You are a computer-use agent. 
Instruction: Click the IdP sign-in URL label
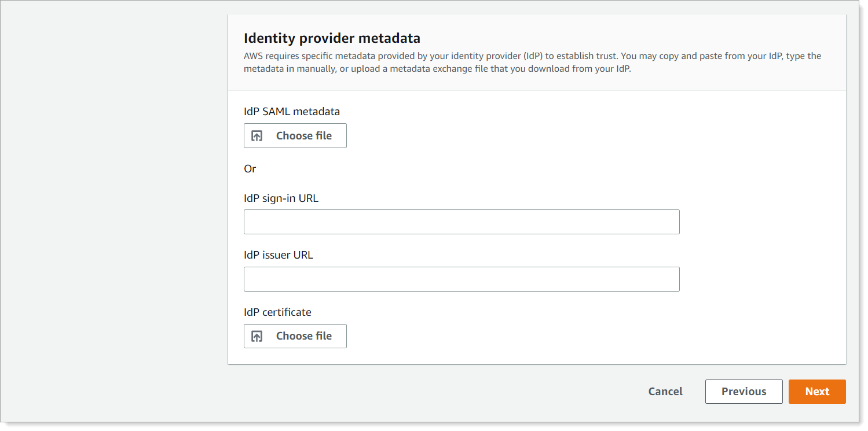(x=281, y=198)
